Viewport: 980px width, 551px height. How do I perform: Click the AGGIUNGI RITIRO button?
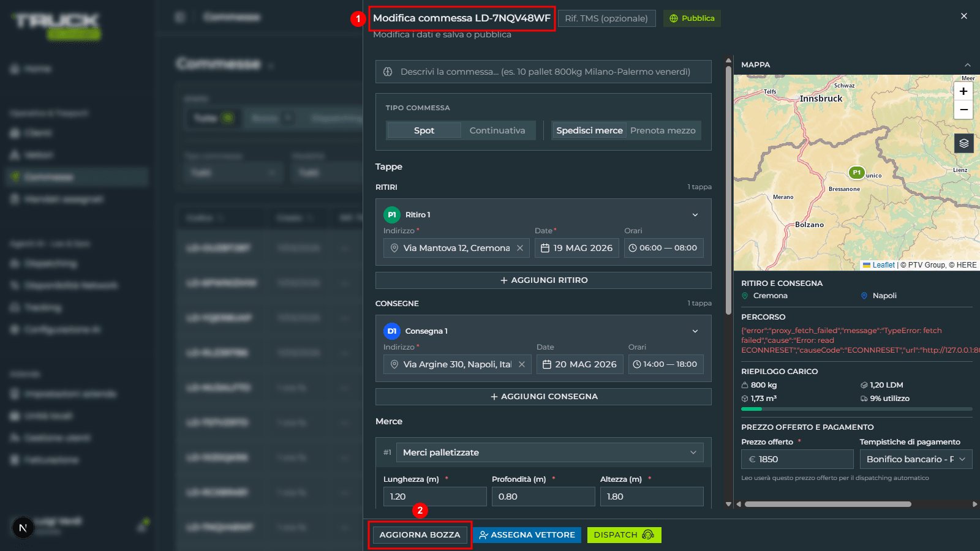(x=543, y=280)
